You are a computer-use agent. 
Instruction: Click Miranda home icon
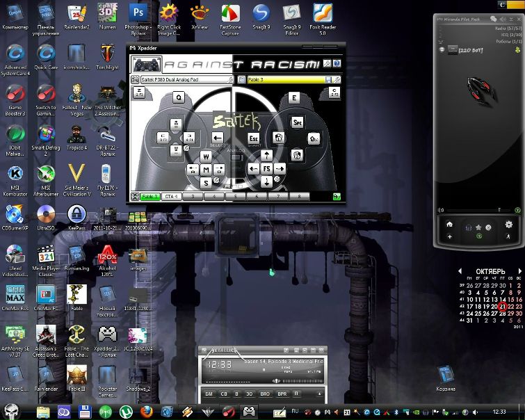(x=450, y=224)
